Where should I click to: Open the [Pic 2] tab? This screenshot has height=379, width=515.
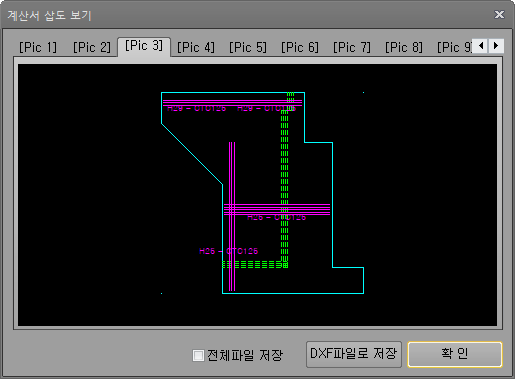[x=92, y=47]
